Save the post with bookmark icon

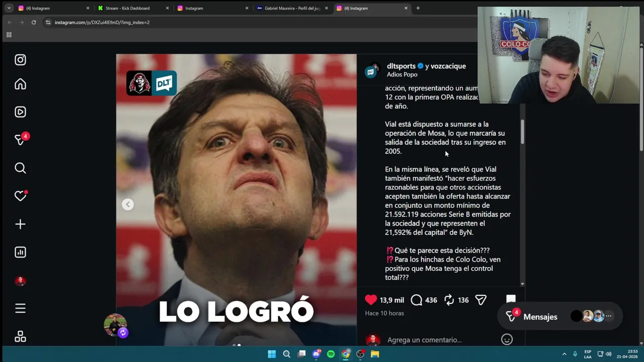(511, 300)
